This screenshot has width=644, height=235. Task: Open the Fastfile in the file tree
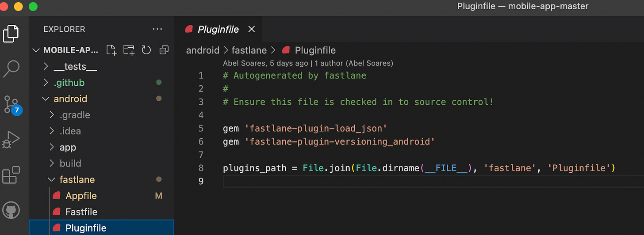pos(101,212)
